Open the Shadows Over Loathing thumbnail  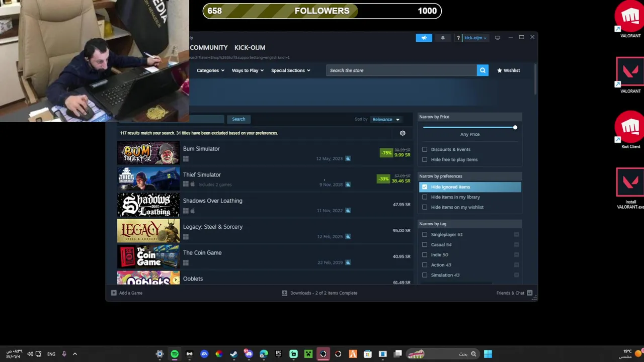pos(148,205)
